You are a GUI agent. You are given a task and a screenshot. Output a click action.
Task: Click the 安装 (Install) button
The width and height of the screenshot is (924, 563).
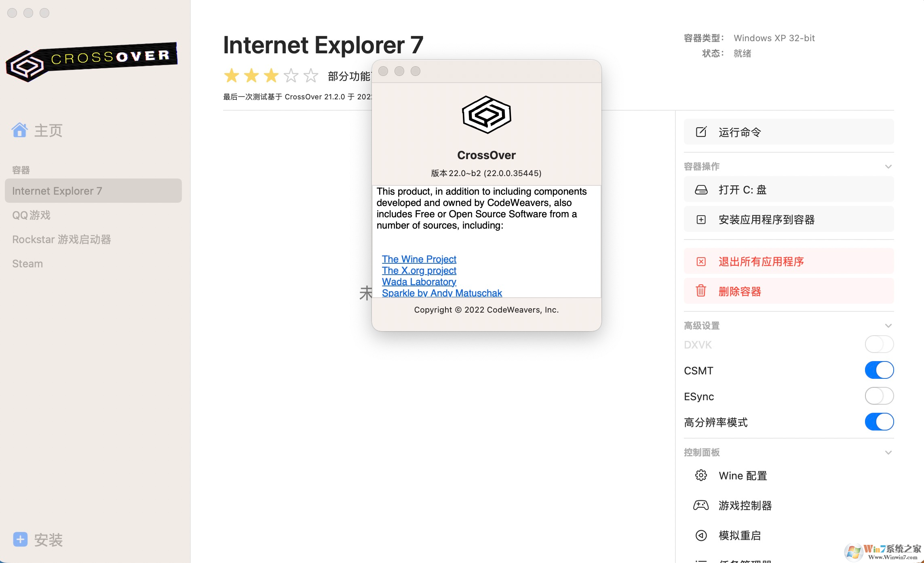coord(37,539)
